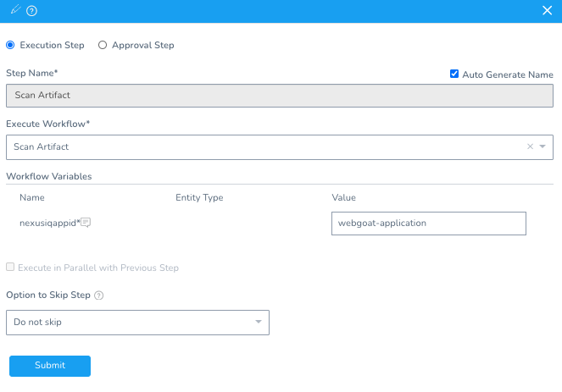Click the Option to Skip Step label

(48, 295)
